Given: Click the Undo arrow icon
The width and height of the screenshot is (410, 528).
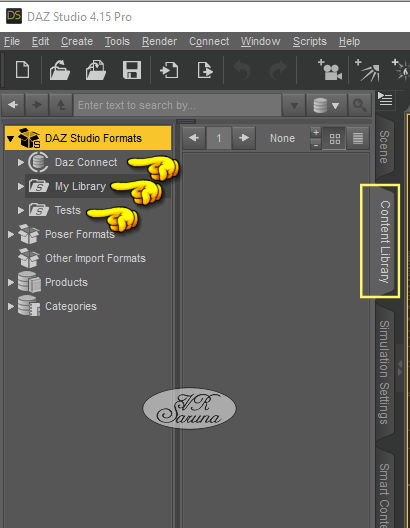Looking at the screenshot, I should click(x=241, y=71).
